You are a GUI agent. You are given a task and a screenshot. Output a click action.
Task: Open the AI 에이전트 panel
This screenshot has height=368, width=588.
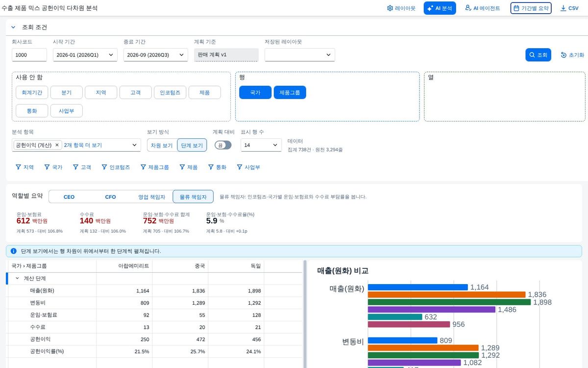pyautogui.click(x=483, y=8)
